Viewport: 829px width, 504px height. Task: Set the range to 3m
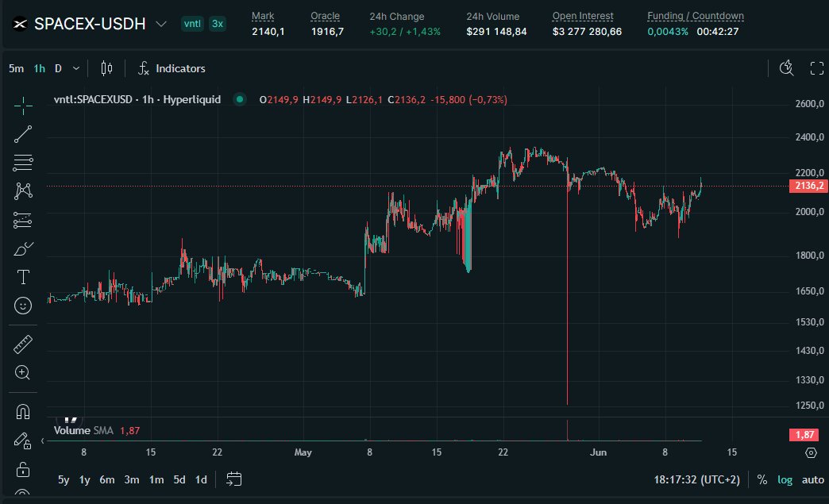132,479
